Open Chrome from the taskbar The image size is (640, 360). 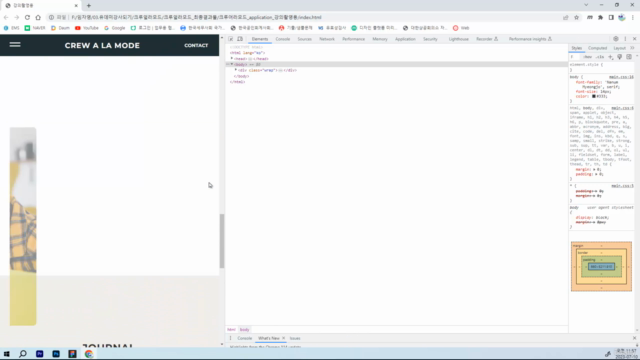point(89,354)
